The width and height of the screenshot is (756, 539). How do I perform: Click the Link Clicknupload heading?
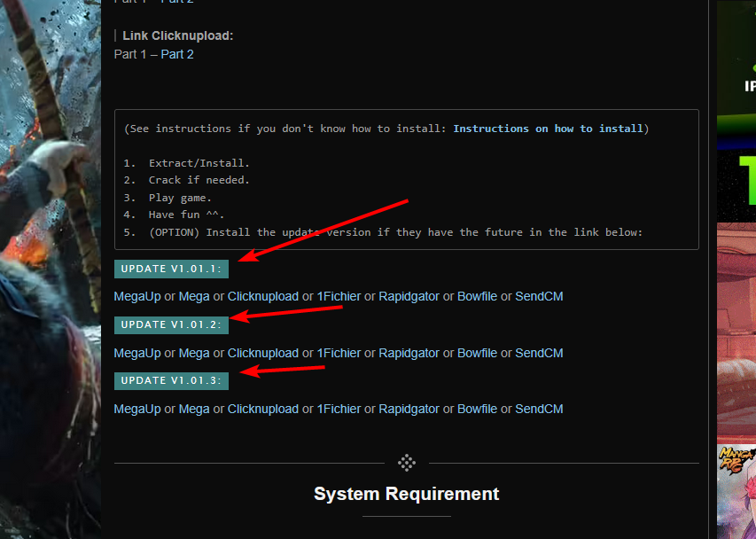tap(178, 36)
